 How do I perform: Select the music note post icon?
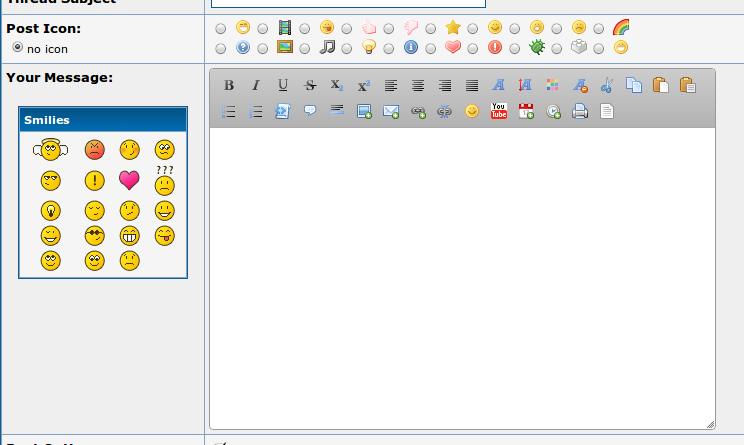click(303, 47)
